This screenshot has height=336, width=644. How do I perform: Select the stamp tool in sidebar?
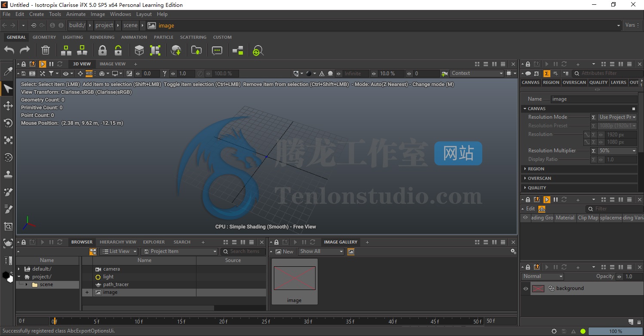click(8, 174)
